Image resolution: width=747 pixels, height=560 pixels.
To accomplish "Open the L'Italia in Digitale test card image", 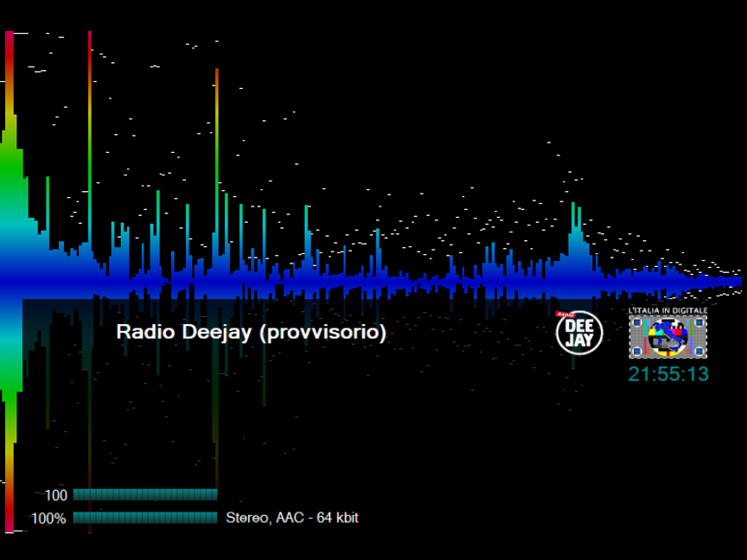I will tap(667, 336).
